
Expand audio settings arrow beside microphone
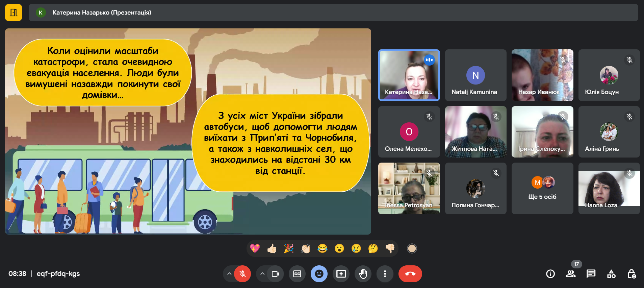pos(229,274)
